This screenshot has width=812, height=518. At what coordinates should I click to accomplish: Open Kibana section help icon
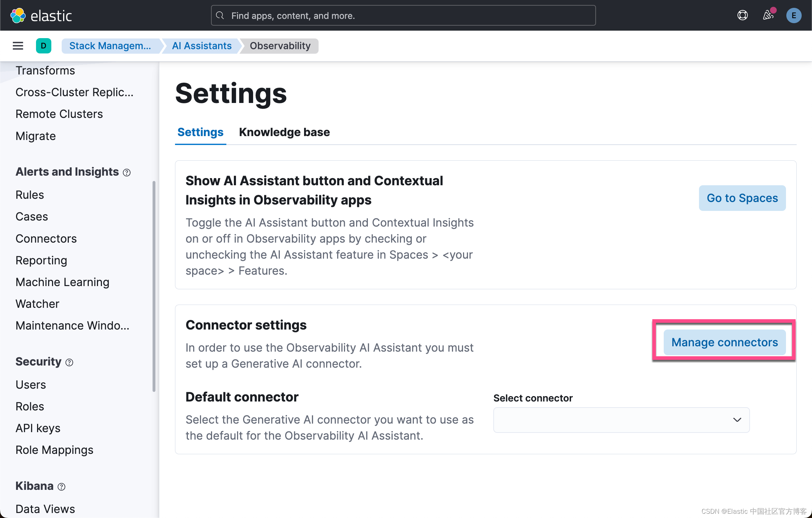click(61, 486)
